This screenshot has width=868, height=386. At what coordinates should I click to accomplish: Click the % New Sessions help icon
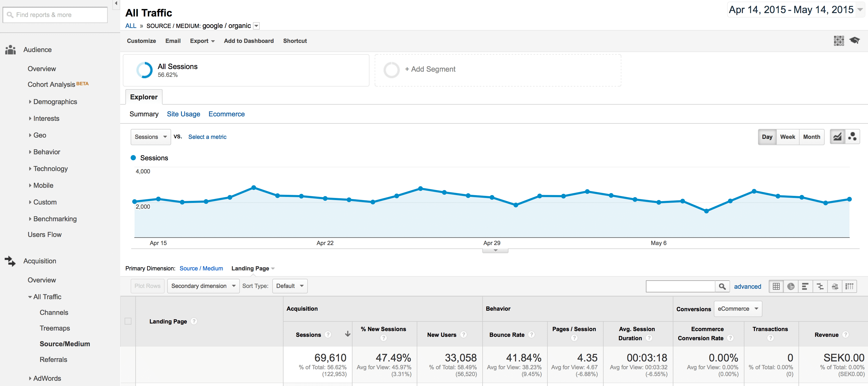pyautogui.click(x=384, y=338)
